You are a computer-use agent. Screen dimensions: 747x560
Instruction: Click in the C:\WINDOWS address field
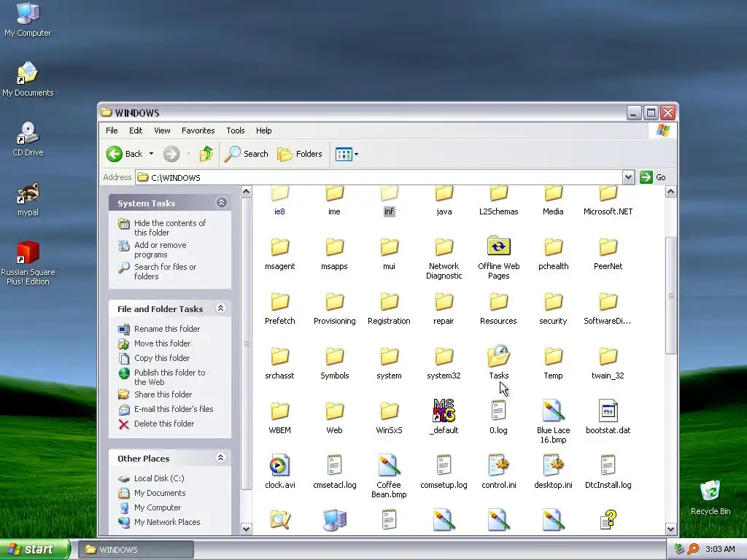tap(379, 177)
